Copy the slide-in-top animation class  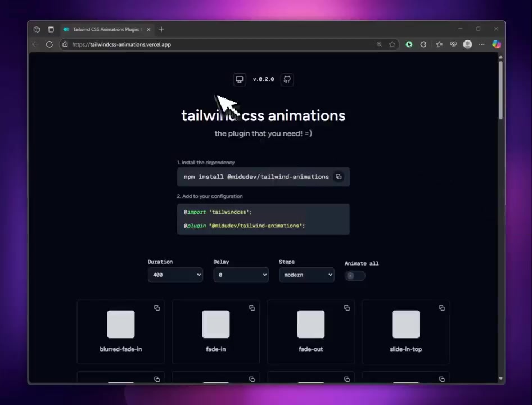coord(442,308)
